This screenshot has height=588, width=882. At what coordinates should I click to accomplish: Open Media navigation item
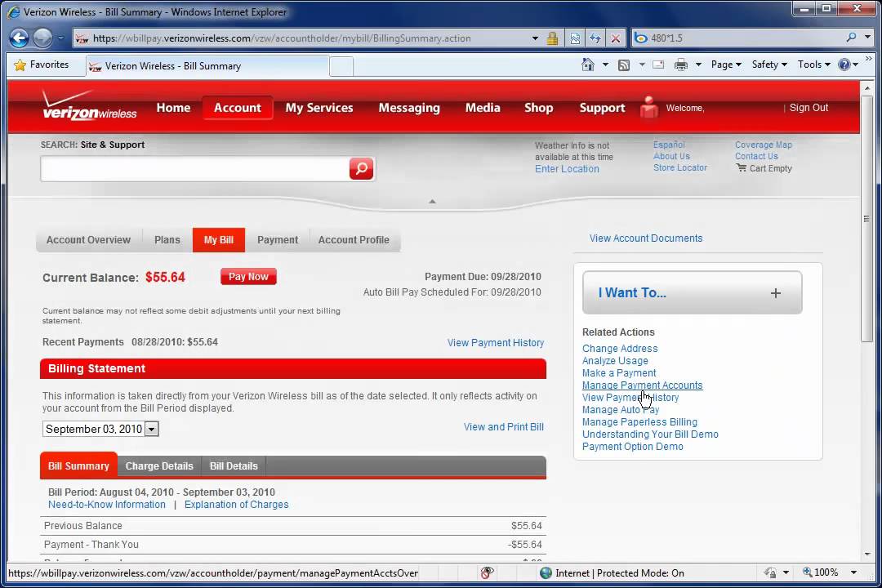coord(483,108)
